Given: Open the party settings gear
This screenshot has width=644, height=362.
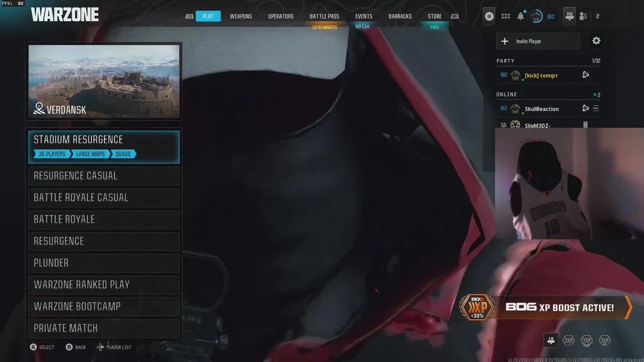Looking at the screenshot, I should tap(596, 41).
